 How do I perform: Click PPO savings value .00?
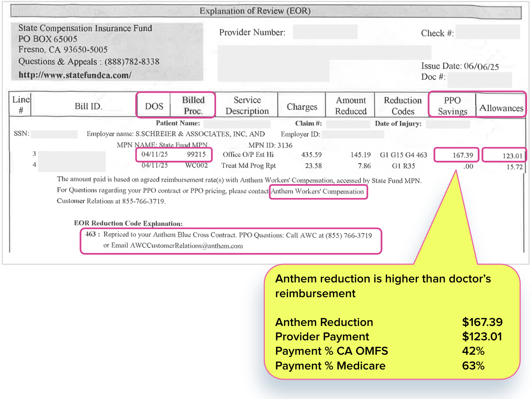pyautogui.click(x=468, y=166)
